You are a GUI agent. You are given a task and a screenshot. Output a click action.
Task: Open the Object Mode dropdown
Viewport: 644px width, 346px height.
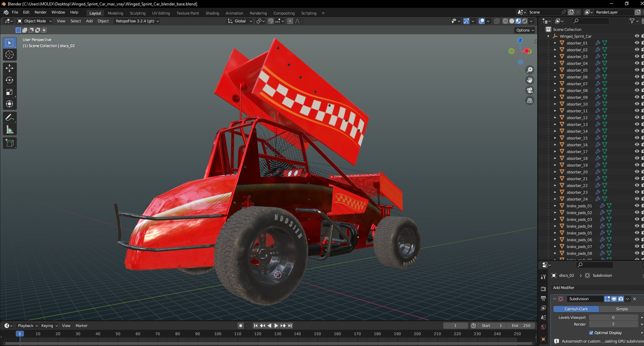coord(35,21)
